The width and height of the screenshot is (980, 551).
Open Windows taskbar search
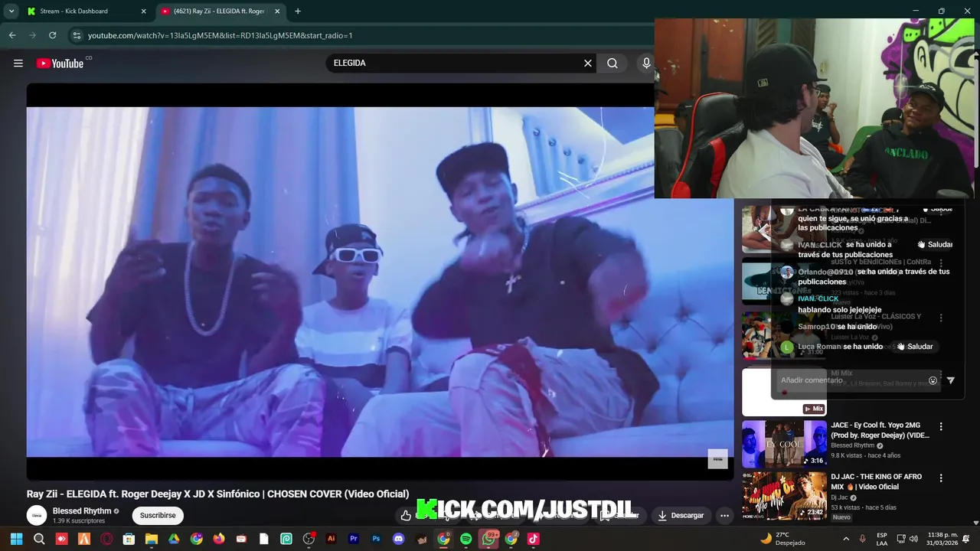39,539
